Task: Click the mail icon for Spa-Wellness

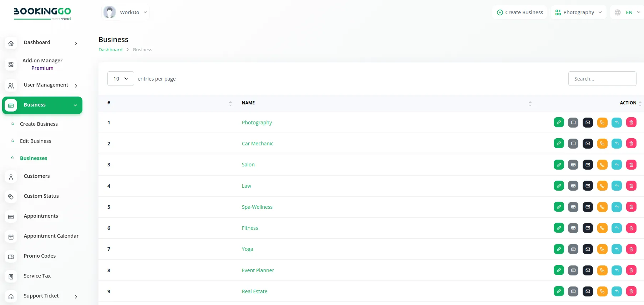Action: [588, 207]
